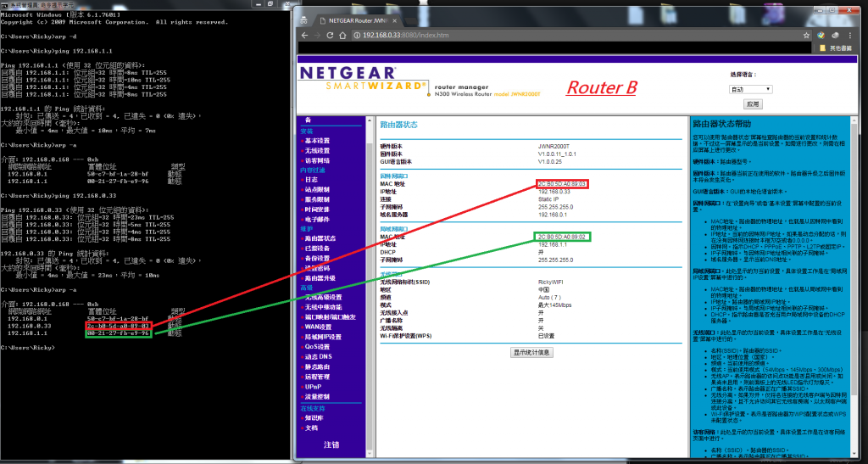Click the SSID value RickyWIFI
Screen dimensions: 868x464
tap(551, 282)
